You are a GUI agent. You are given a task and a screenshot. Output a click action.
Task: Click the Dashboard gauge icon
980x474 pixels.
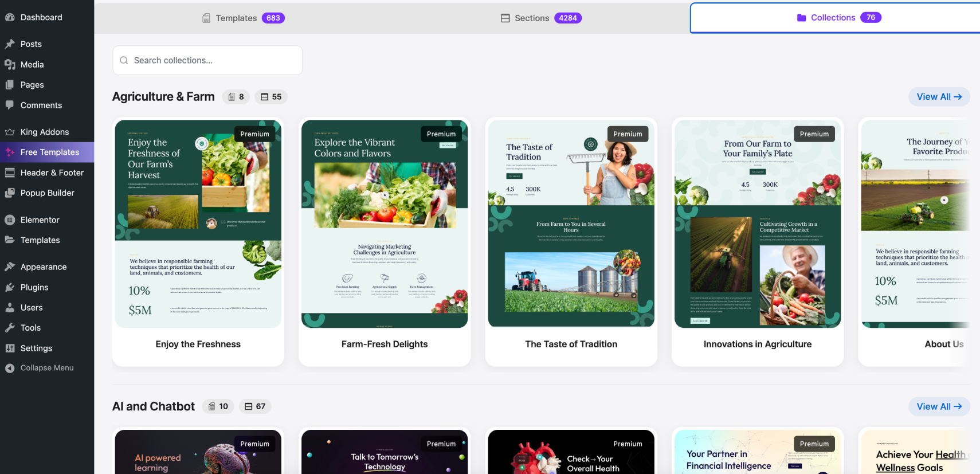[10, 17]
